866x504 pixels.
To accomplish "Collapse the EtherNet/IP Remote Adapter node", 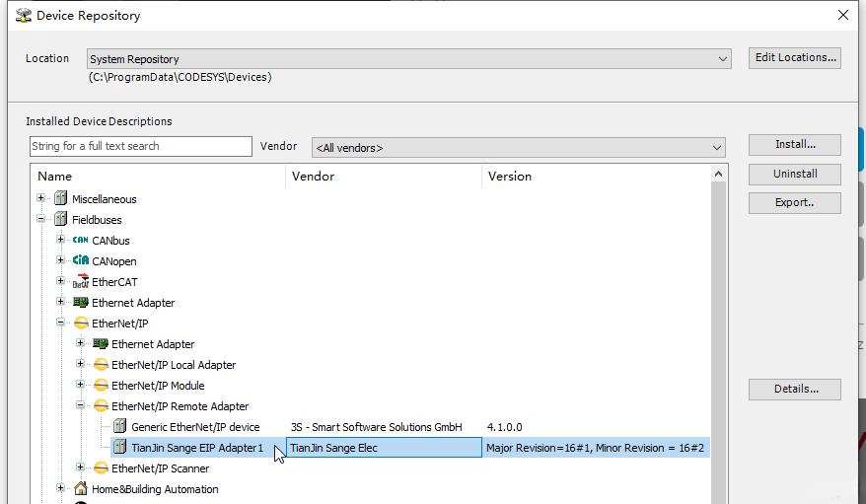I will coord(81,405).
